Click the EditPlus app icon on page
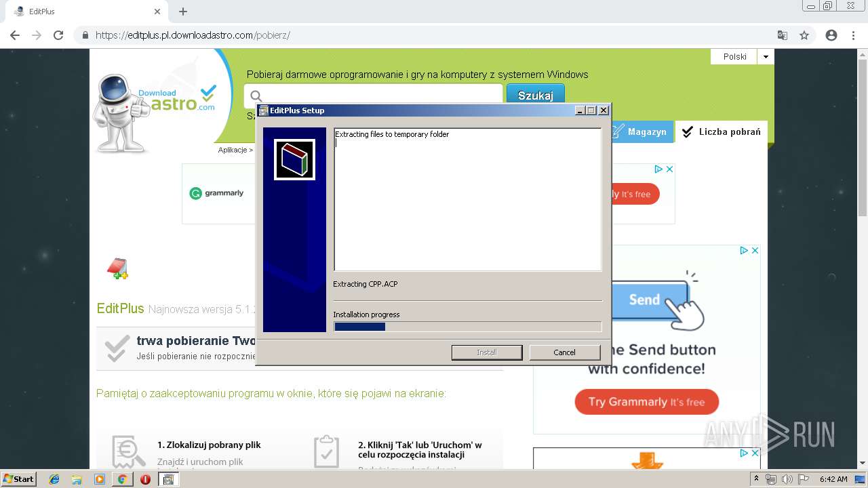This screenshot has width=868, height=488. point(118,268)
